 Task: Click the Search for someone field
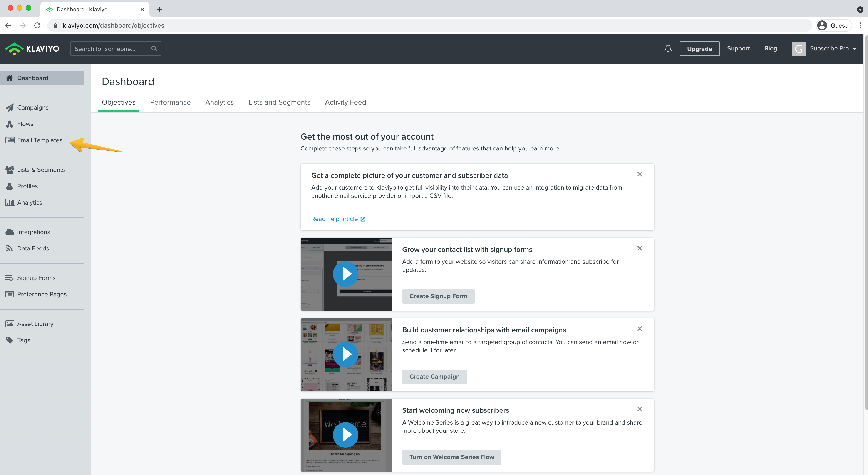116,49
